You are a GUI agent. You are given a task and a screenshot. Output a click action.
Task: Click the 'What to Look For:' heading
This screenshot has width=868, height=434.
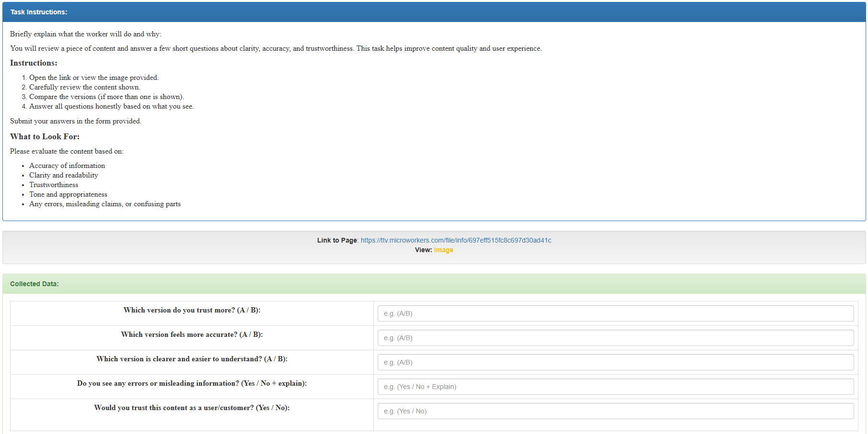(x=45, y=137)
